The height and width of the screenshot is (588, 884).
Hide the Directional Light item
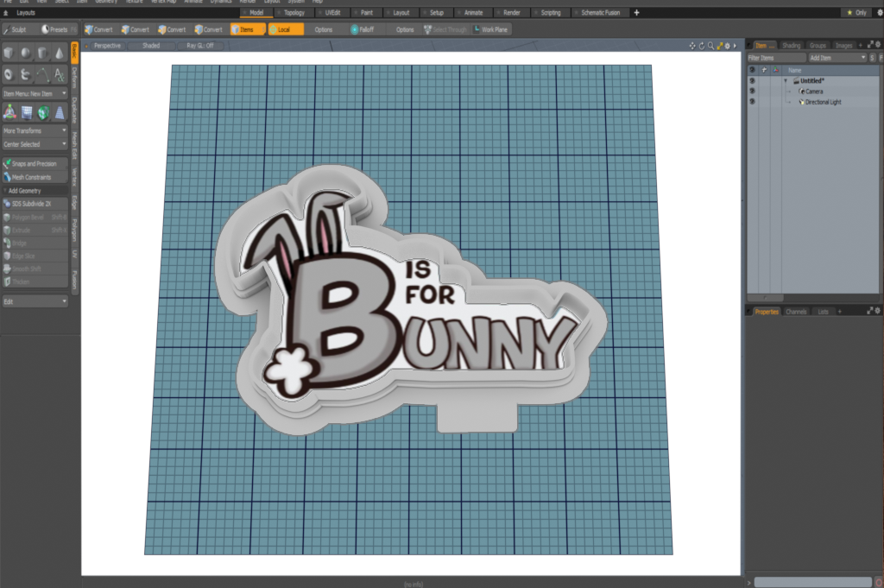752,102
